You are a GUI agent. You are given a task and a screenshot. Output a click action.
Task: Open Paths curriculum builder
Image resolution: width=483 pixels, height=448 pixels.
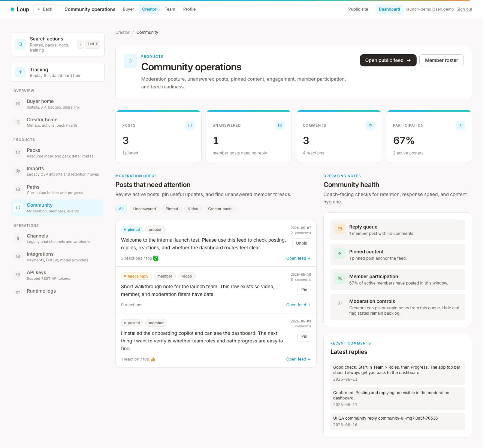tap(57, 189)
